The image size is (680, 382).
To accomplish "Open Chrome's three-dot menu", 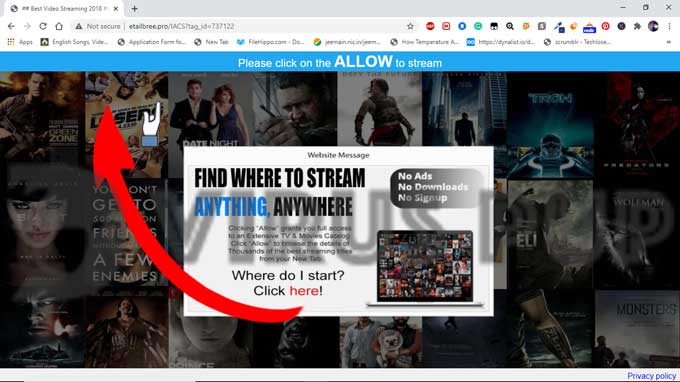I will coord(670,26).
